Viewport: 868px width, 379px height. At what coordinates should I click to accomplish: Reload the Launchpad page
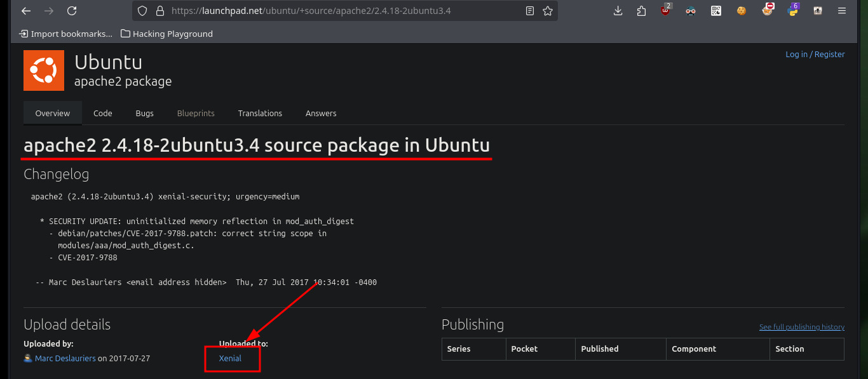pyautogui.click(x=72, y=11)
